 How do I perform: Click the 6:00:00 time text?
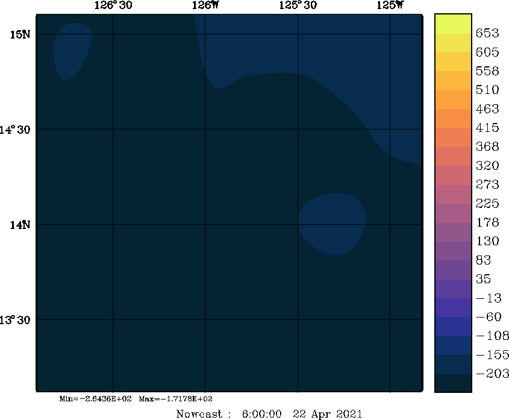click(261, 414)
